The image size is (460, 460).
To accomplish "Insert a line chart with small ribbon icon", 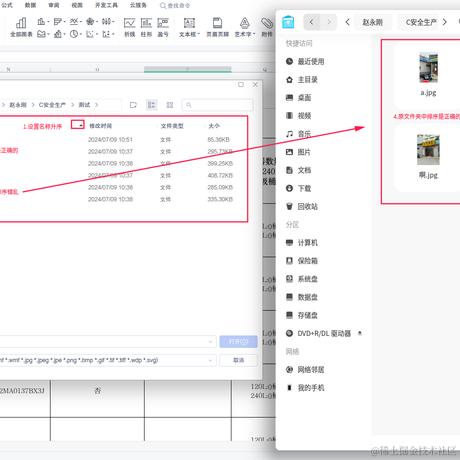I will tap(75, 22).
